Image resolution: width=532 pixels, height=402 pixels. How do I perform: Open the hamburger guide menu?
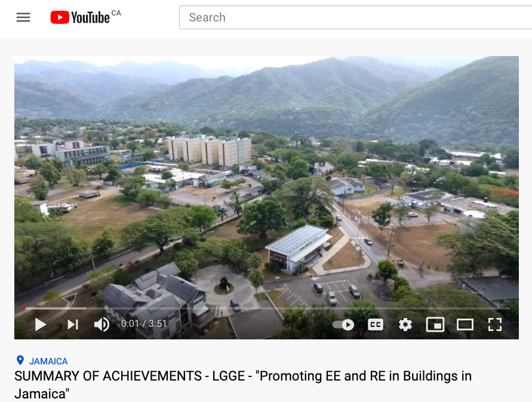tap(23, 17)
